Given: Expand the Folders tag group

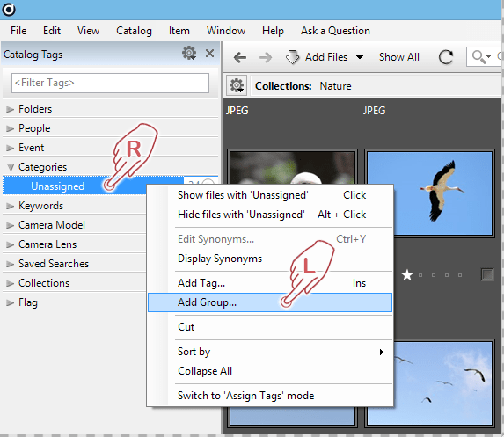Looking at the screenshot, I should tap(11, 109).
